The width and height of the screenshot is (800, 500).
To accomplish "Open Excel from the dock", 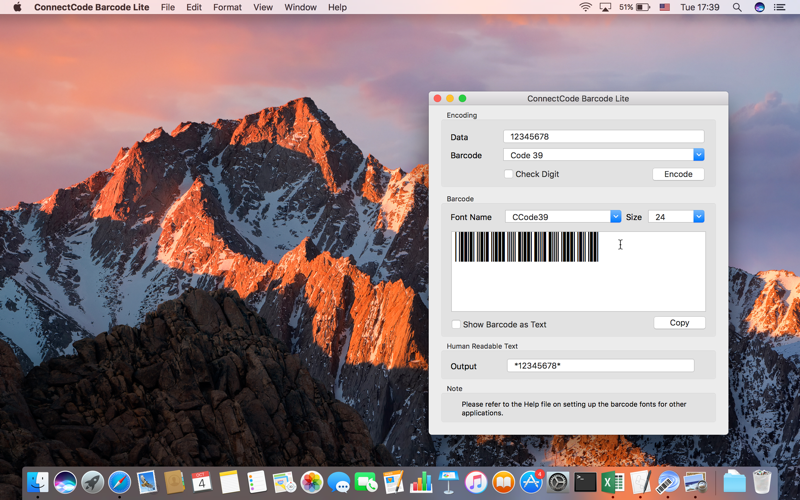I will tap(613, 482).
